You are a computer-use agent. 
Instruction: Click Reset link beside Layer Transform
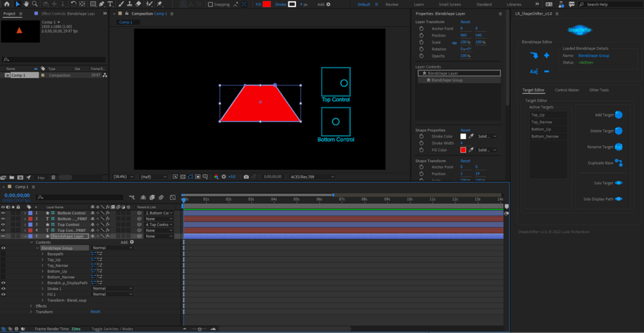click(x=465, y=22)
